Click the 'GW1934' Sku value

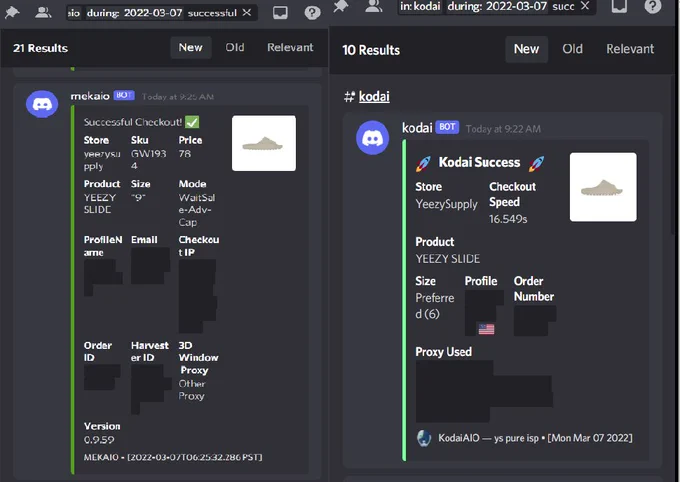tap(148, 160)
